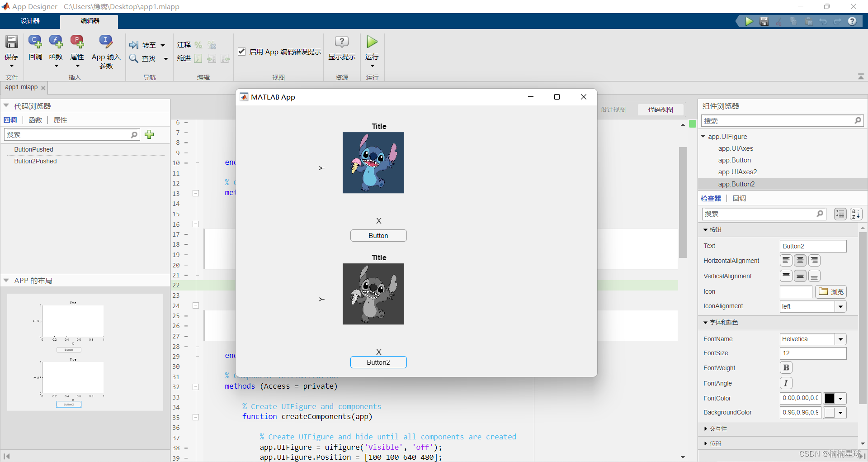The height and width of the screenshot is (462, 868).
Task: Click the Save (保存) icon in ribbon
Action: (x=11, y=42)
